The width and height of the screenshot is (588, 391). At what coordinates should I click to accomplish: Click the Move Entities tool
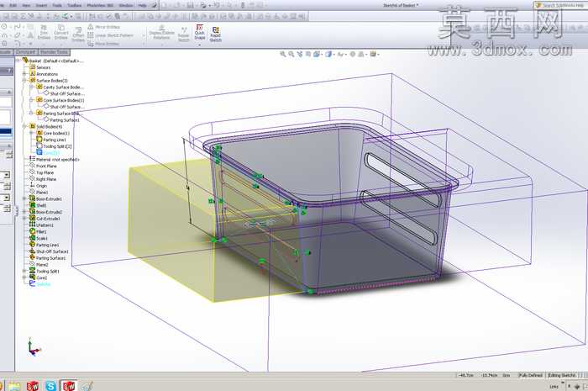pyautogui.click(x=103, y=44)
